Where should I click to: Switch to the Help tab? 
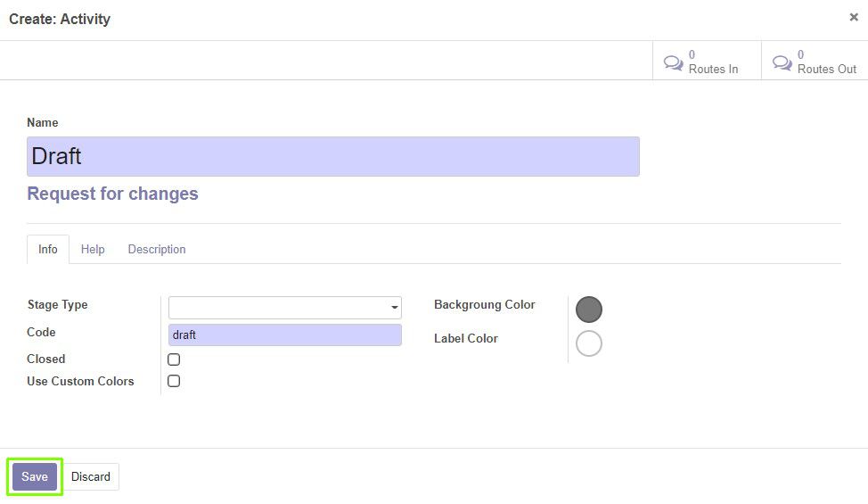click(x=93, y=249)
